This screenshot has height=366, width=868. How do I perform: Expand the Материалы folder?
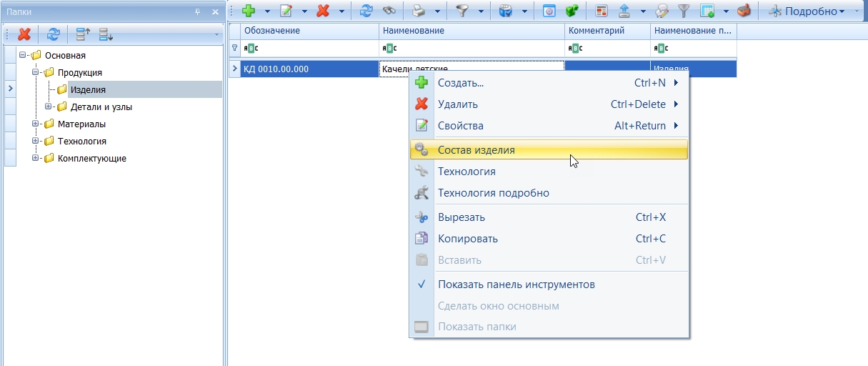point(36,124)
